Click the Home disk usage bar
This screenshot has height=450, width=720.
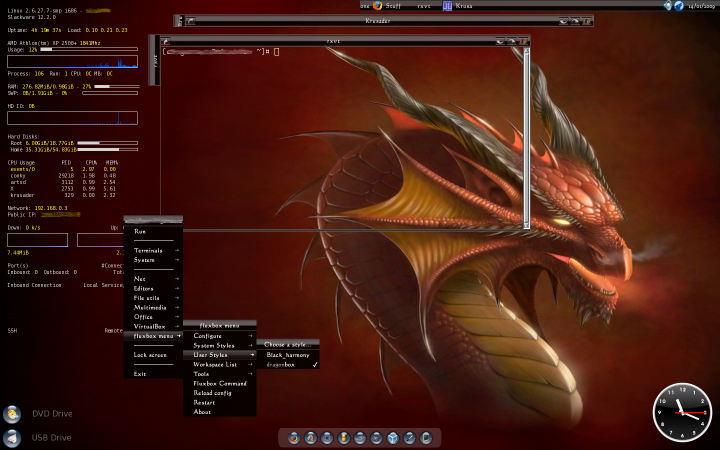coord(107,149)
